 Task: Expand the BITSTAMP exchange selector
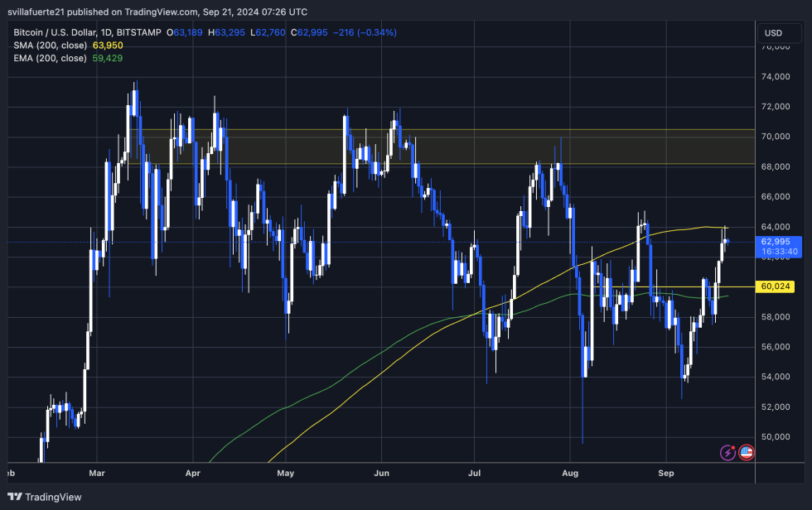point(138,32)
